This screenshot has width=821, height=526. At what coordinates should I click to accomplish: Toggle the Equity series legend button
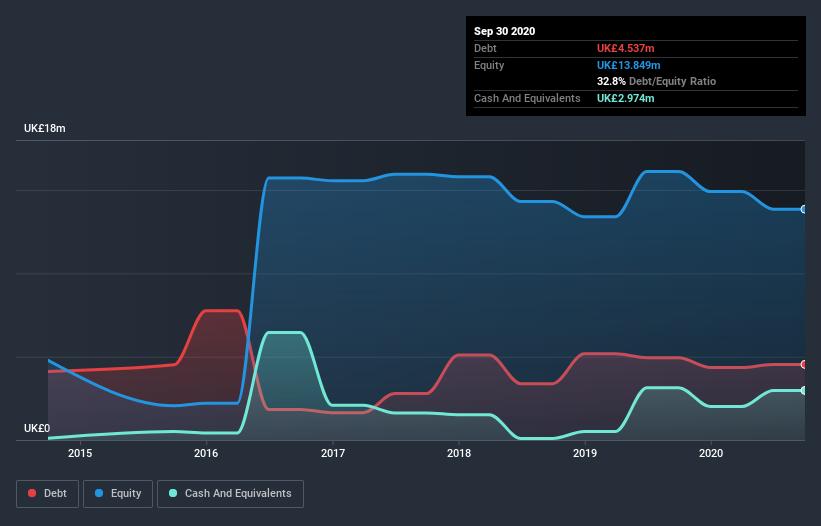point(118,494)
